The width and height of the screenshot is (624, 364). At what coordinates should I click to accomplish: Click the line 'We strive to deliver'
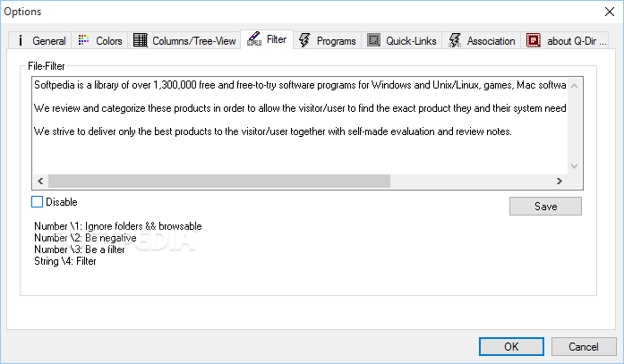coord(272,131)
